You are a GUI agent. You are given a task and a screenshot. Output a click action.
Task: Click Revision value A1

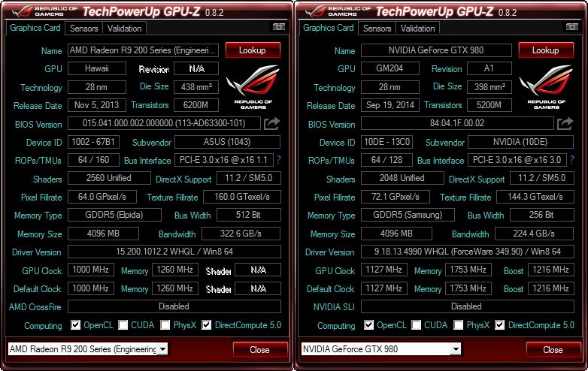coord(489,68)
